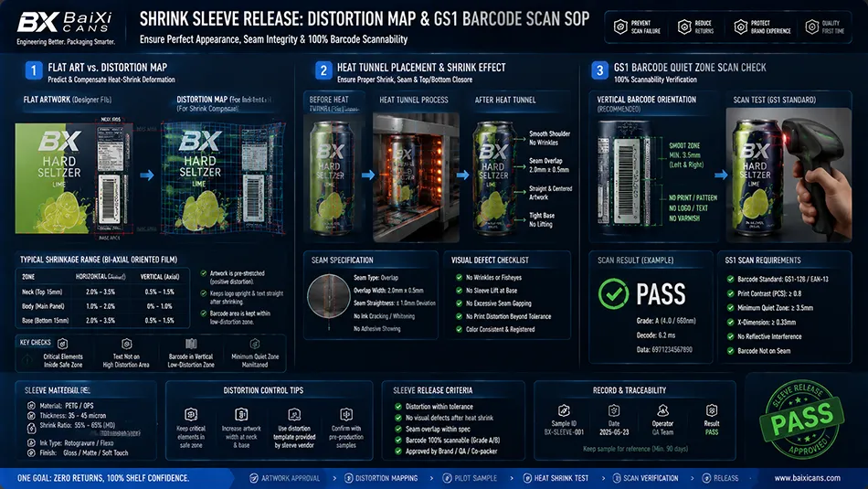Viewport: 868px width, 489px height.
Task: Click the Quality First Time badge icon
Action: click(812, 27)
